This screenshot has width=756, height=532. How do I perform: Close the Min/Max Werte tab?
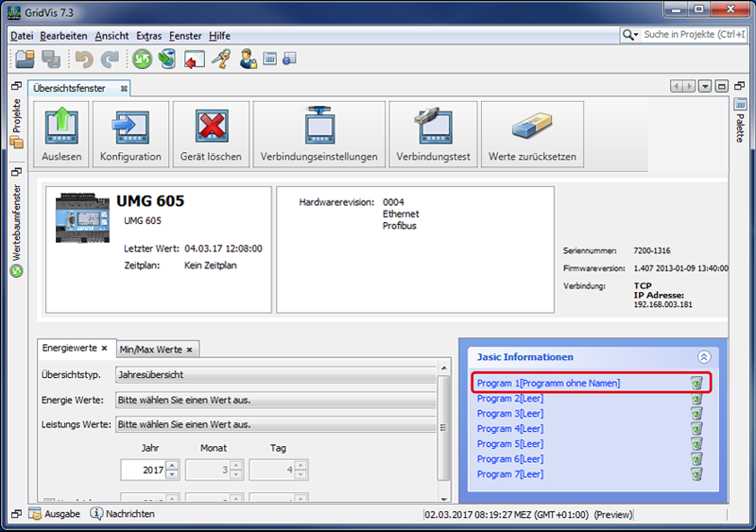click(190, 350)
